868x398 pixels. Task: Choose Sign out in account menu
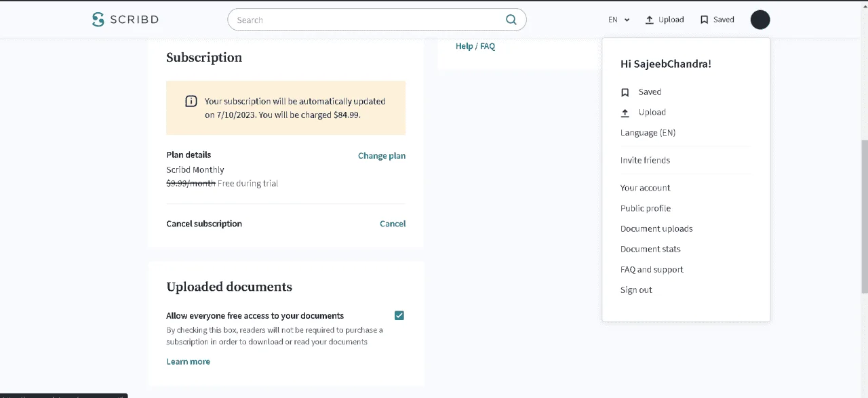tap(636, 290)
